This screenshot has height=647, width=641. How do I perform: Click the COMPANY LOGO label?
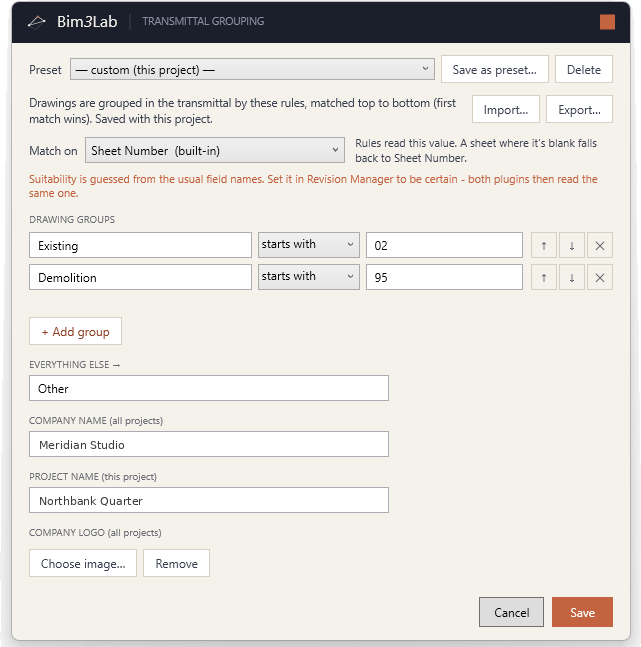tap(95, 533)
